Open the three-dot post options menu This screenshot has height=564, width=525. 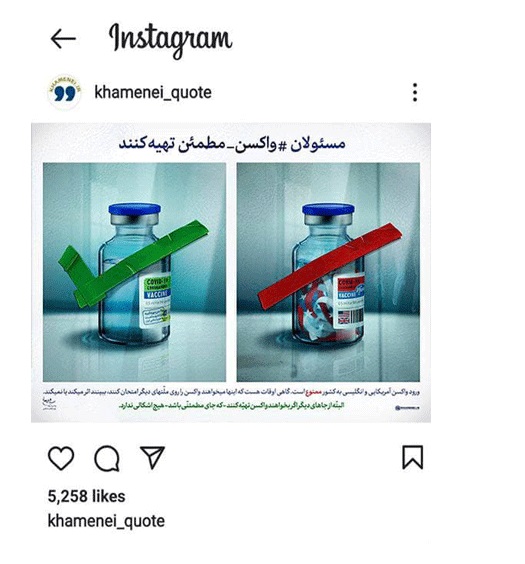[x=415, y=92]
